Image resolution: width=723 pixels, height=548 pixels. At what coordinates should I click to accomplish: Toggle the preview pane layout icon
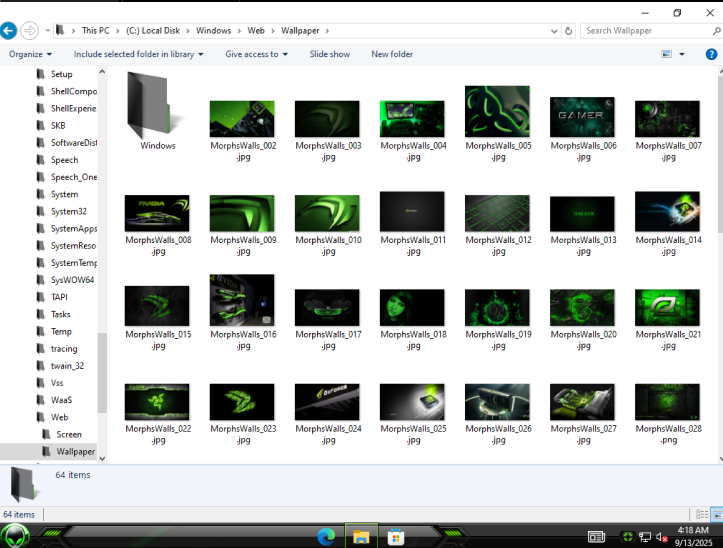pos(666,54)
